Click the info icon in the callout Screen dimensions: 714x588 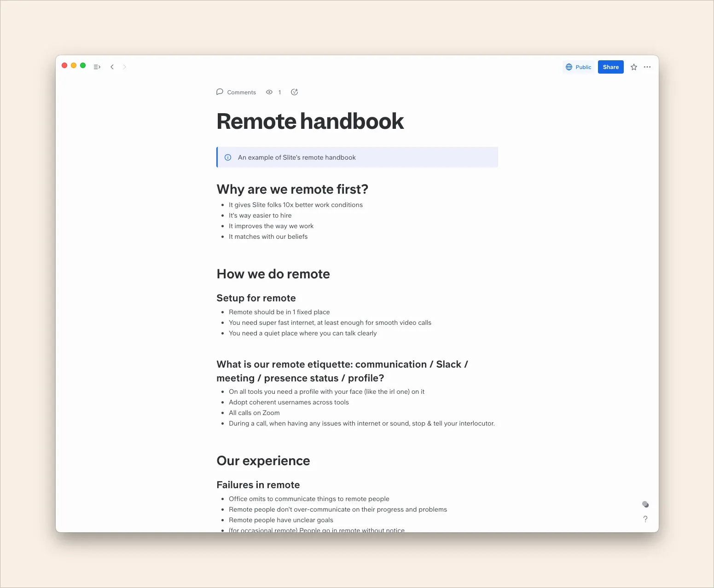[x=228, y=157]
